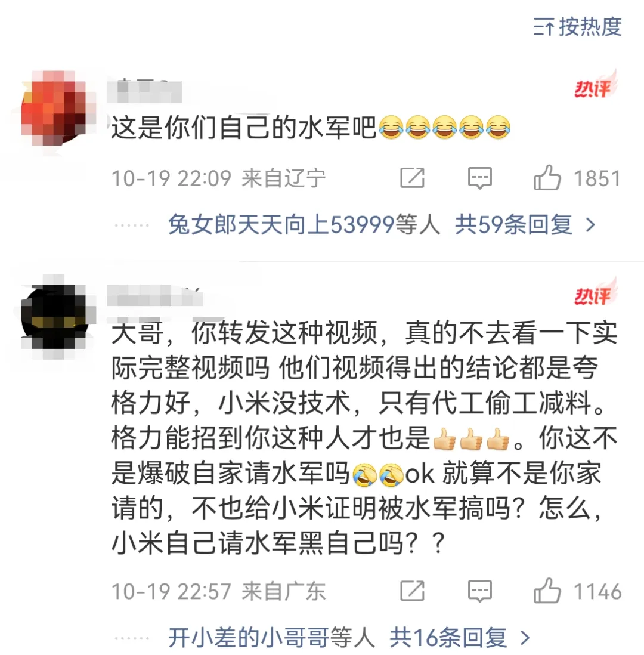Viewport: 644px width, 655px height.
Task: Share the second comment from Guangdong
Action: (x=413, y=591)
